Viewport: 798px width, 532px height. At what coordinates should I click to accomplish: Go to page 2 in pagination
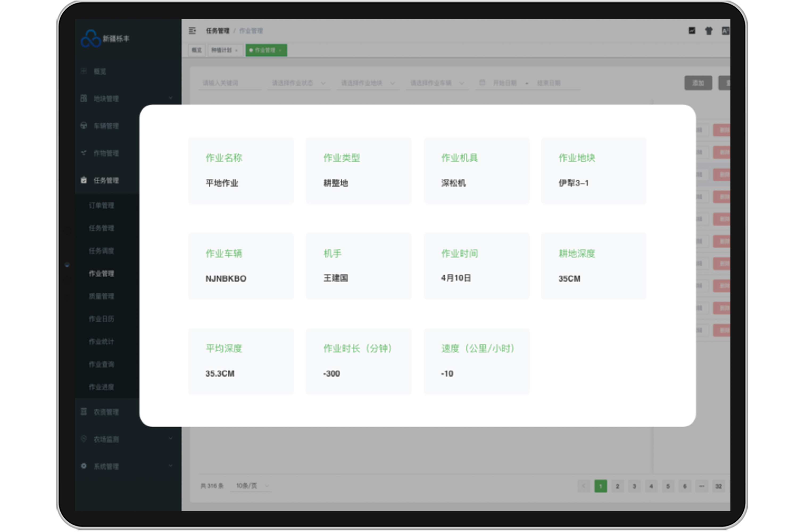coord(617,486)
